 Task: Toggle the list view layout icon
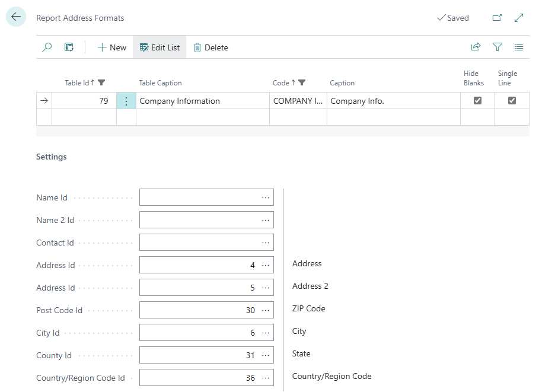[519, 47]
